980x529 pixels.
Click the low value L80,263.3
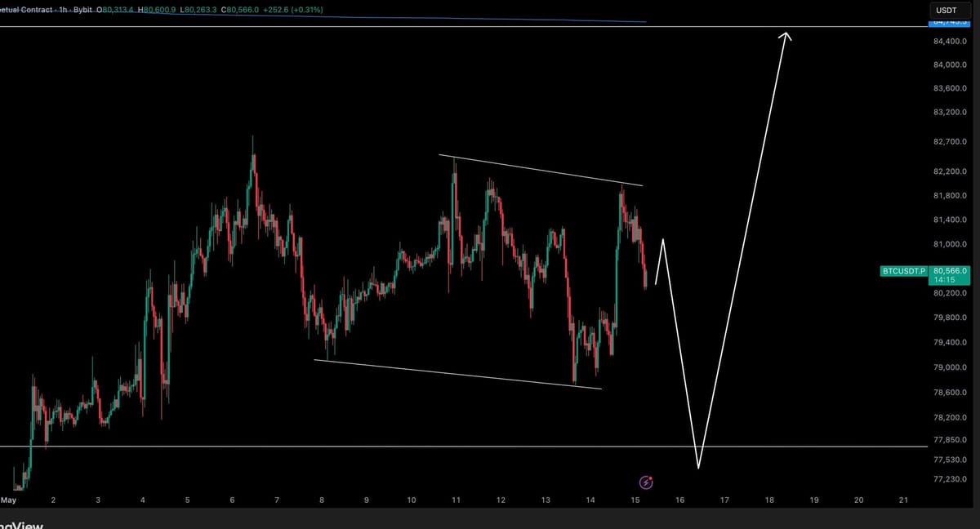click(198, 10)
